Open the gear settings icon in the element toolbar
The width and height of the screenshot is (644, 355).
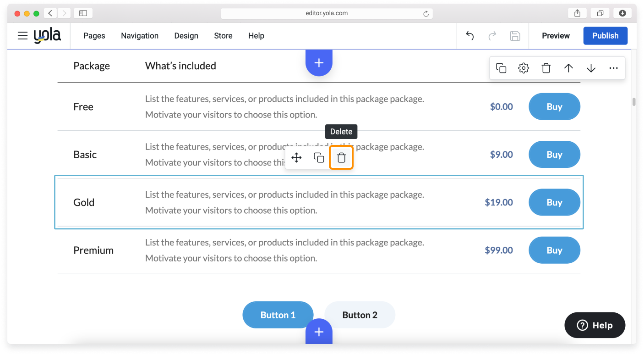(524, 67)
